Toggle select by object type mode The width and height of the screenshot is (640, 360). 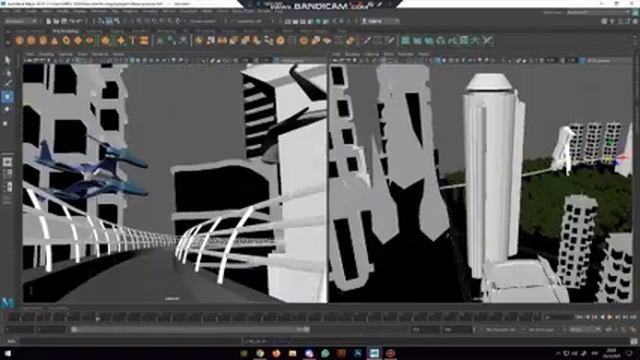click(109, 21)
